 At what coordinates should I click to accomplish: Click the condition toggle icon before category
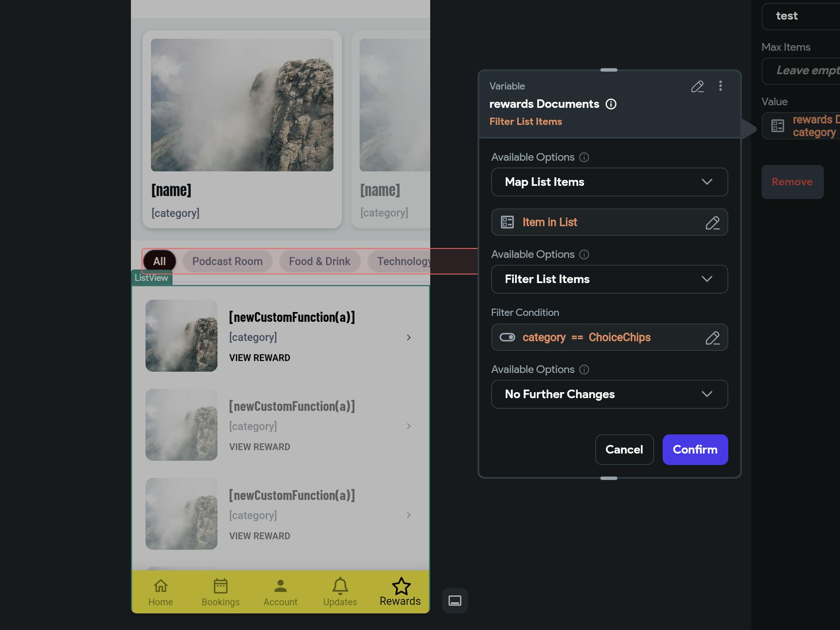point(507,337)
